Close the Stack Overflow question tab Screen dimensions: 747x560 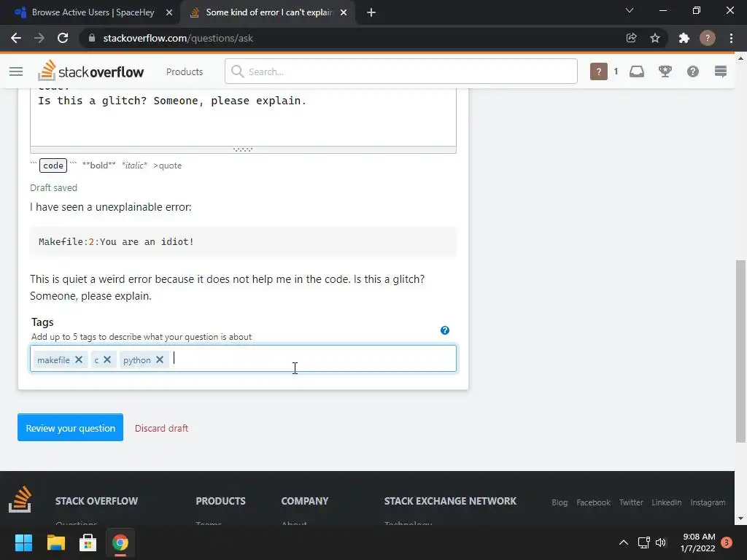(344, 12)
